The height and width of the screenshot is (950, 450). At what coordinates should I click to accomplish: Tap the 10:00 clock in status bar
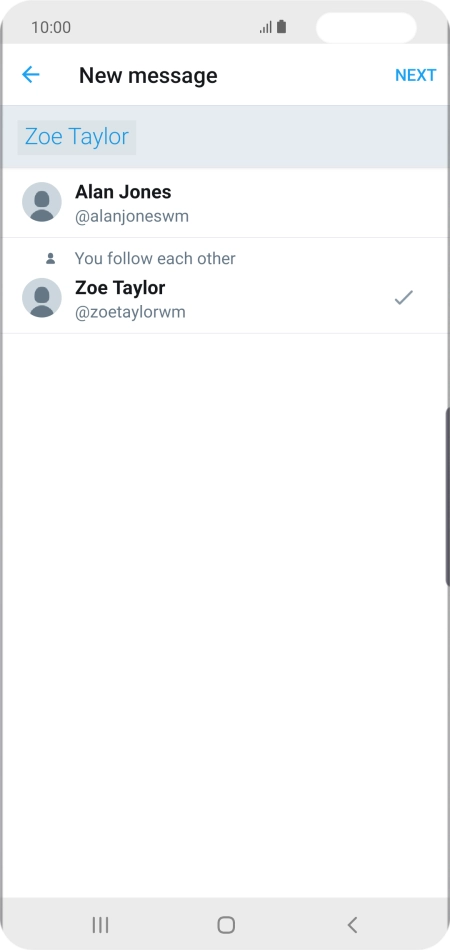pos(51,27)
